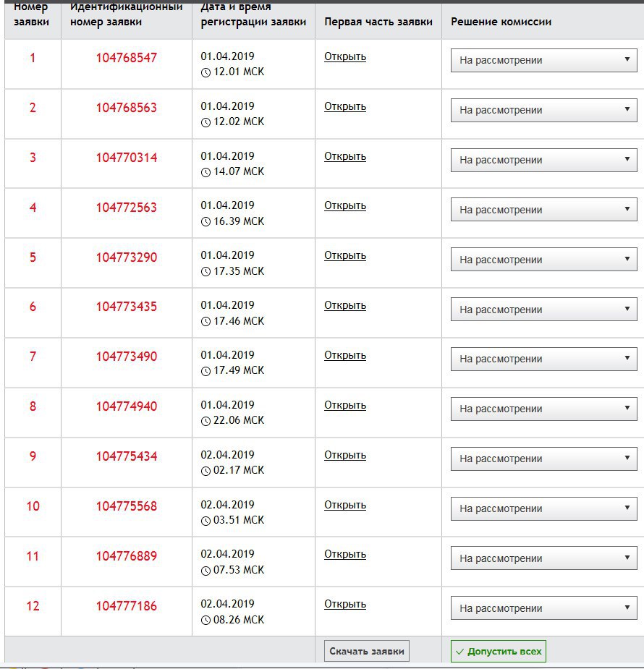This screenshot has height=669, width=644.
Task: Open decision dropdown for application 12
Action: coord(543,608)
